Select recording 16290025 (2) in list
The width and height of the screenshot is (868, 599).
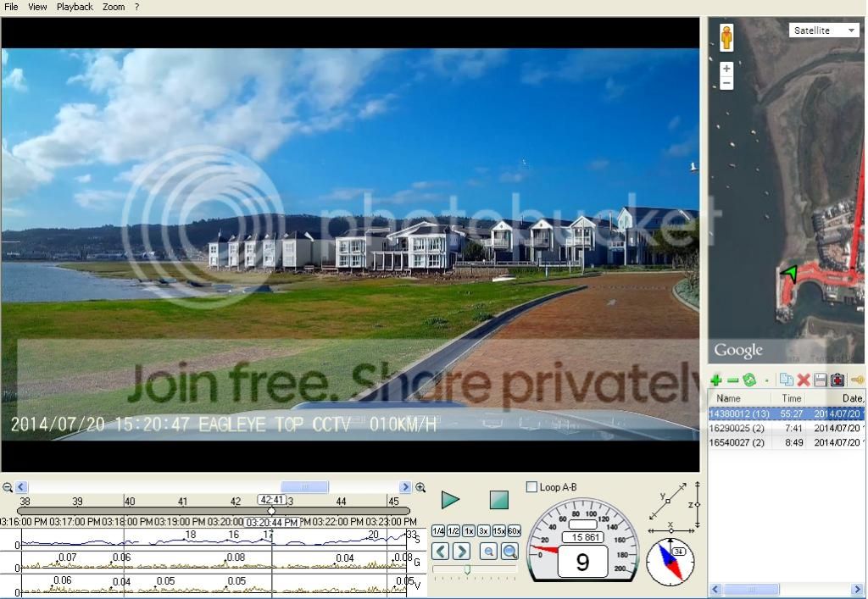(x=786, y=428)
